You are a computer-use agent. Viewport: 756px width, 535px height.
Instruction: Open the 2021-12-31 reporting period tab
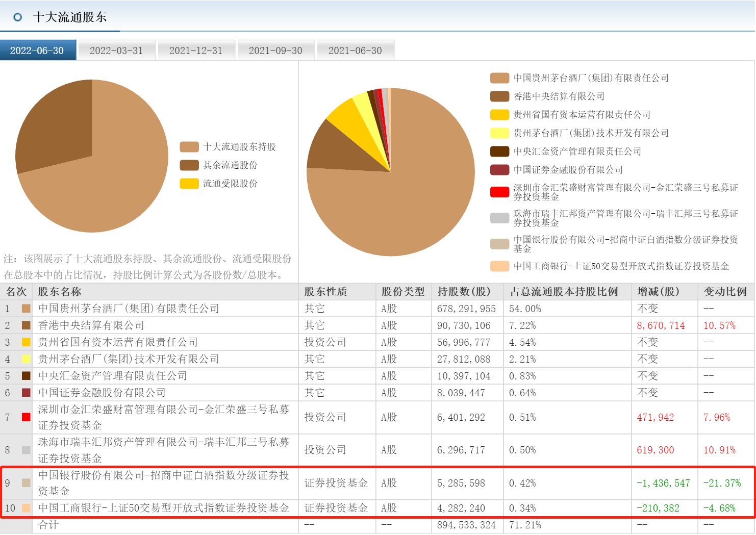196,50
